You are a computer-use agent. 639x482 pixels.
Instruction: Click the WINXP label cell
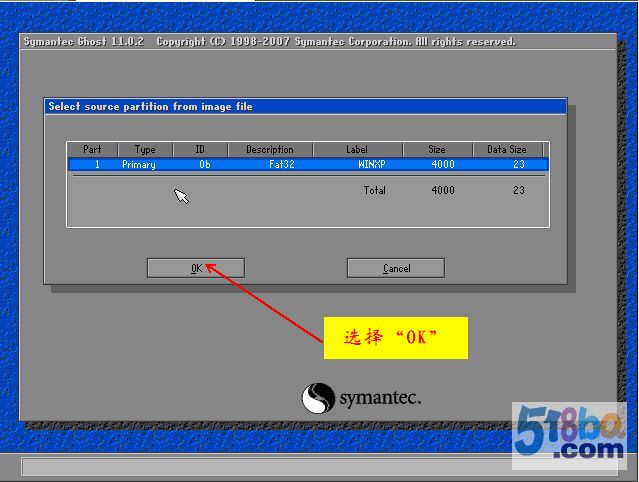point(372,165)
